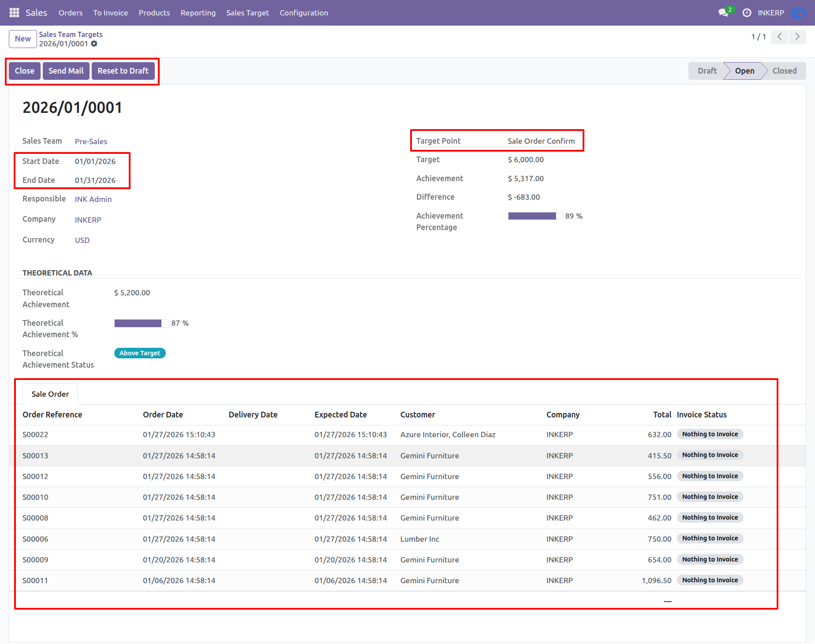The height and width of the screenshot is (644, 815).
Task: Open the INKERP company link in form
Action: coord(88,220)
